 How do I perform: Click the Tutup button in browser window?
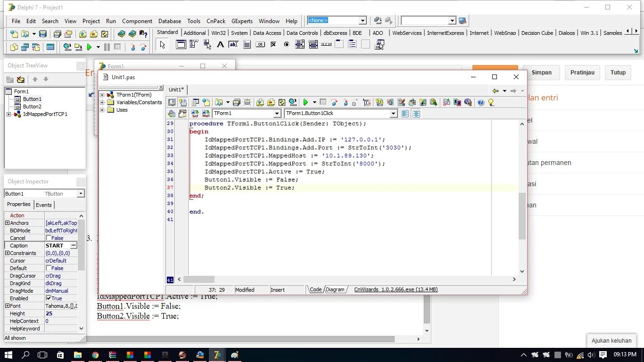618,73
